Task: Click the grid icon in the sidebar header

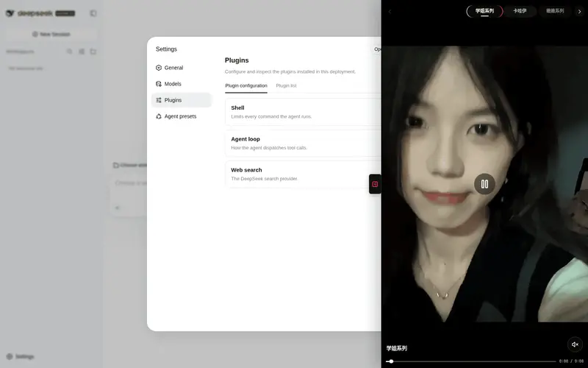Action: pyautogui.click(x=82, y=52)
